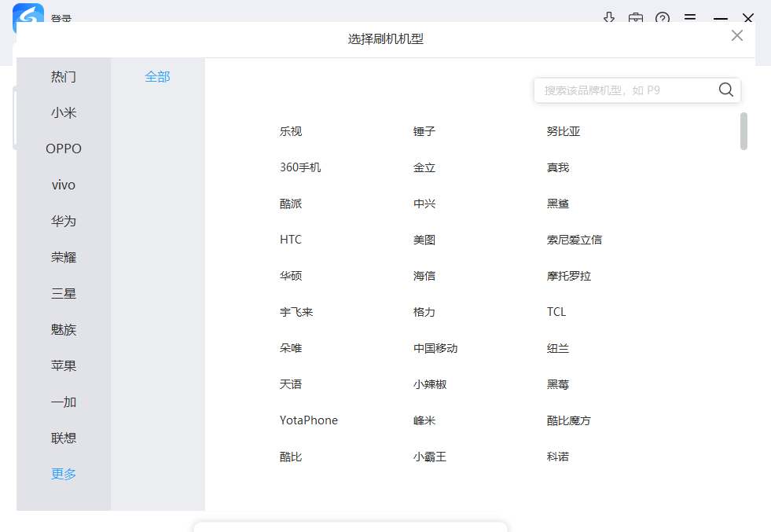Select the 华为 sidebar entry
The height and width of the screenshot is (532, 771).
coord(63,221)
